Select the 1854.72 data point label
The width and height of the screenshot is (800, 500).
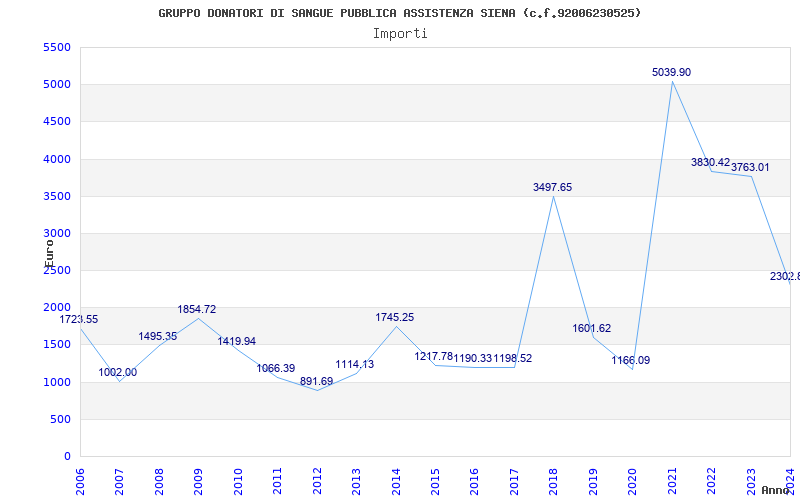coord(196,310)
